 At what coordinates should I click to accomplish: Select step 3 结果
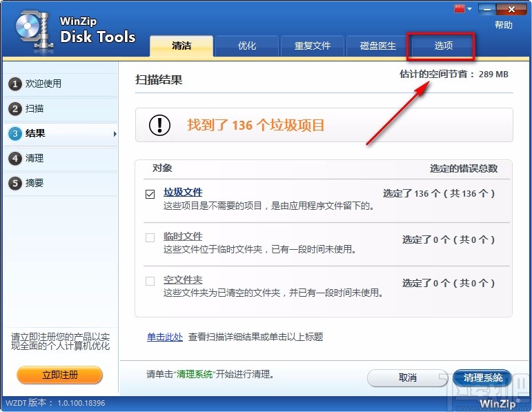click(61, 133)
